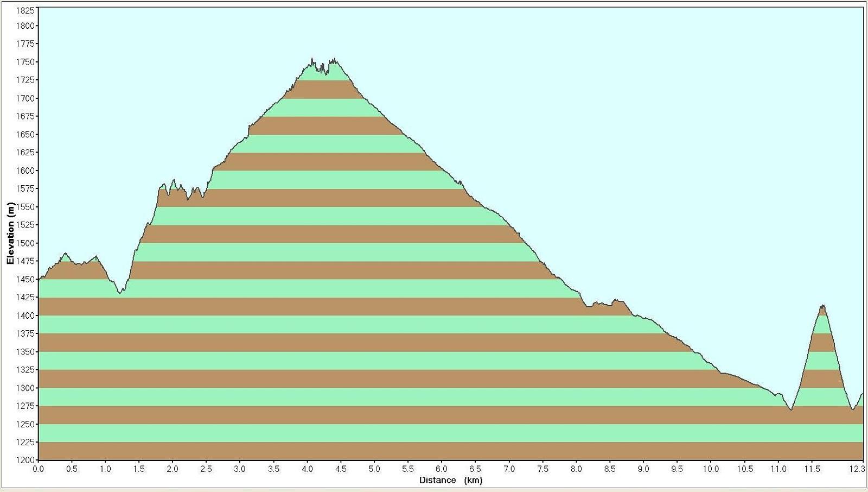Click the 5.5 distance axis label
Screen dimensions: 868x492
(408, 469)
